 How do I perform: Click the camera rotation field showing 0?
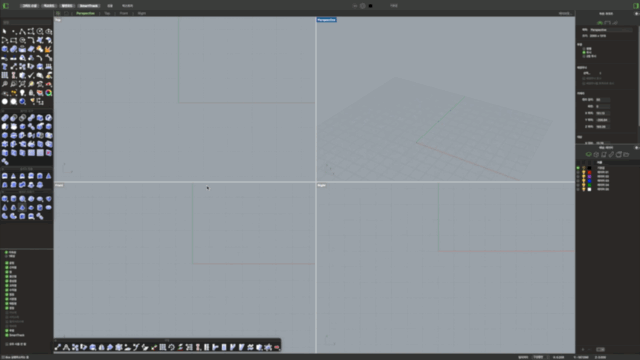tap(602, 107)
